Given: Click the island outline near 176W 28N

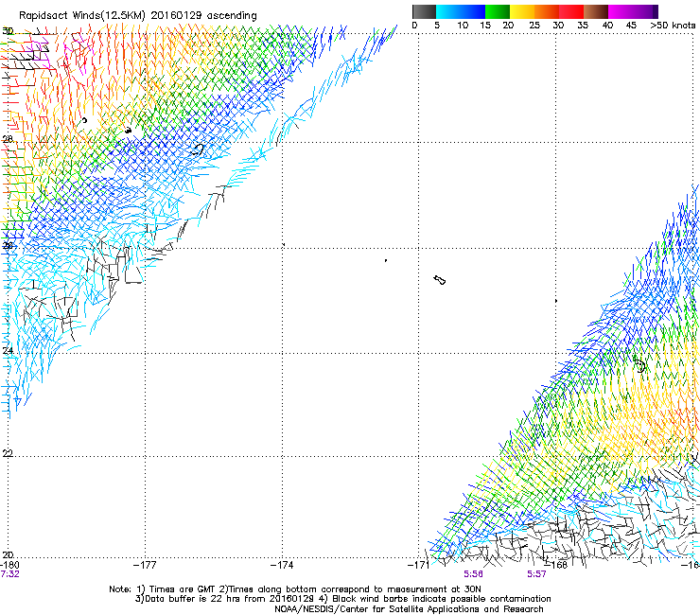Looking at the screenshot, I should coord(198,149).
